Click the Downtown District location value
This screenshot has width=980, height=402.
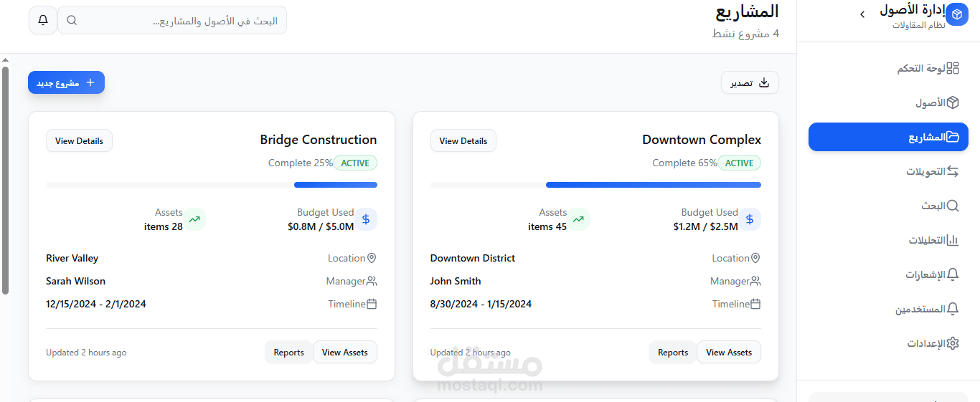[x=473, y=258]
